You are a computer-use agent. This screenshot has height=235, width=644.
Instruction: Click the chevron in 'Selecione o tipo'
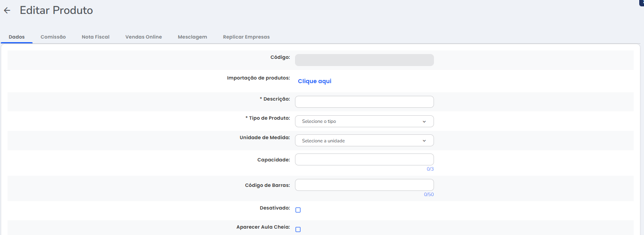coord(424,122)
